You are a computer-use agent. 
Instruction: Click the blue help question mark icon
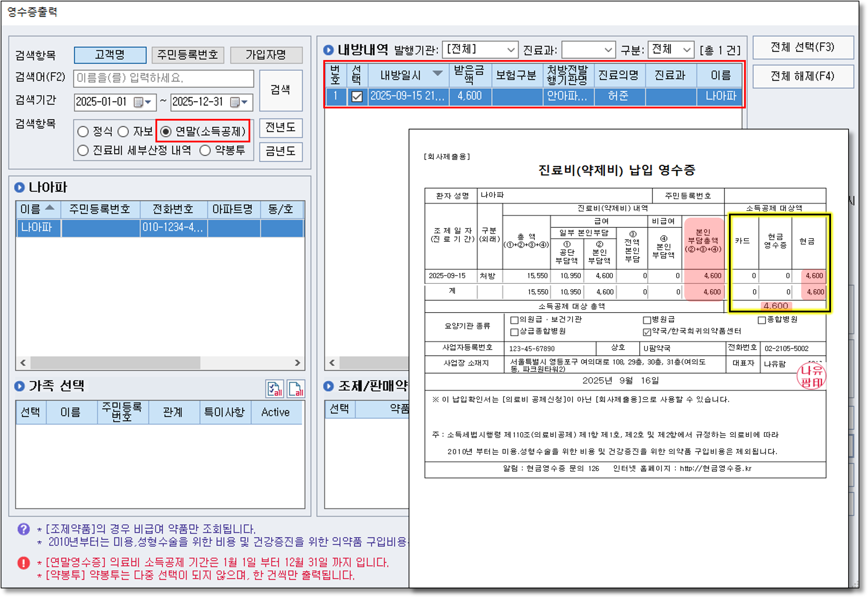coord(24,529)
